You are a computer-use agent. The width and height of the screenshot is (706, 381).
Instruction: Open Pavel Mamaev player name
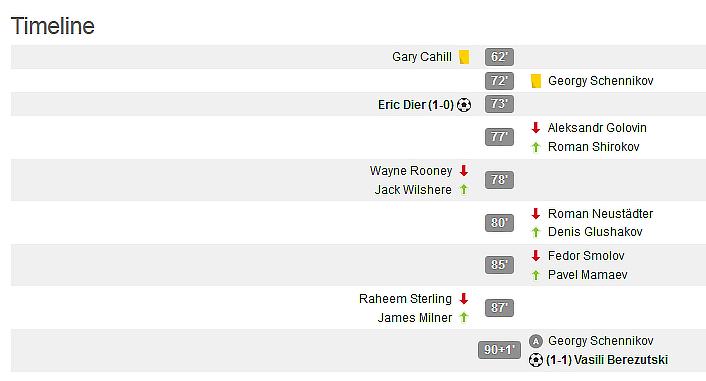[x=587, y=275]
